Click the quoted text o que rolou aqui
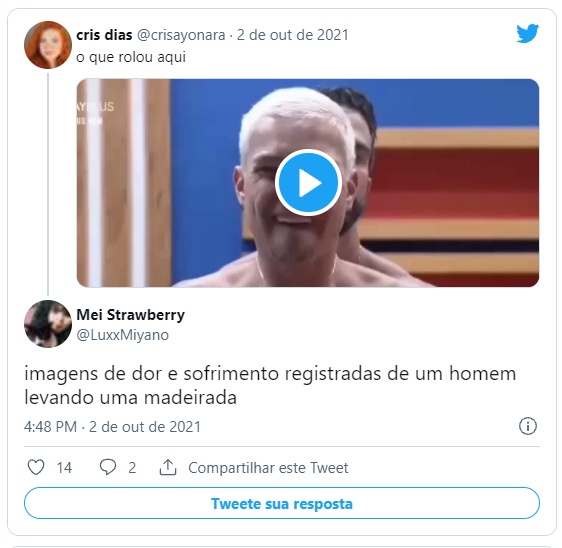This screenshot has width=562, height=548. point(131,57)
